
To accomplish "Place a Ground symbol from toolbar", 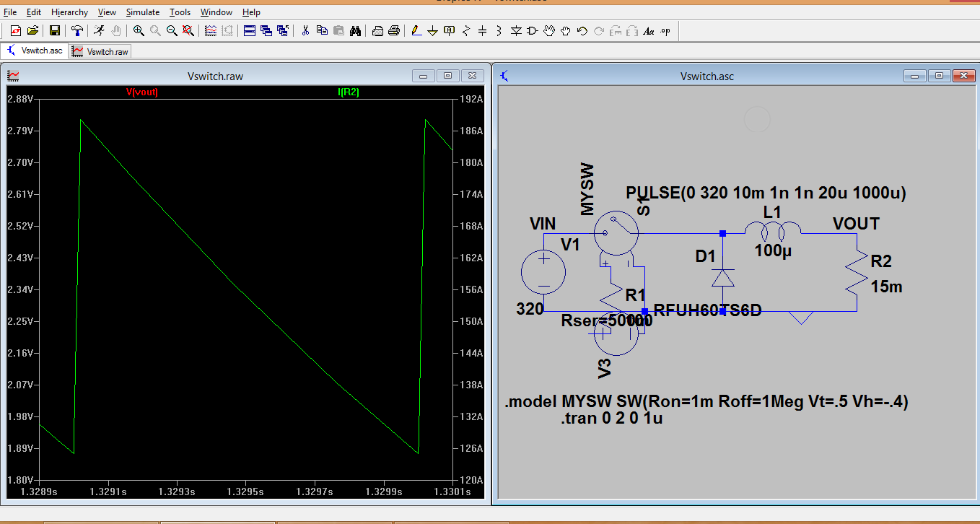I will pos(432,30).
